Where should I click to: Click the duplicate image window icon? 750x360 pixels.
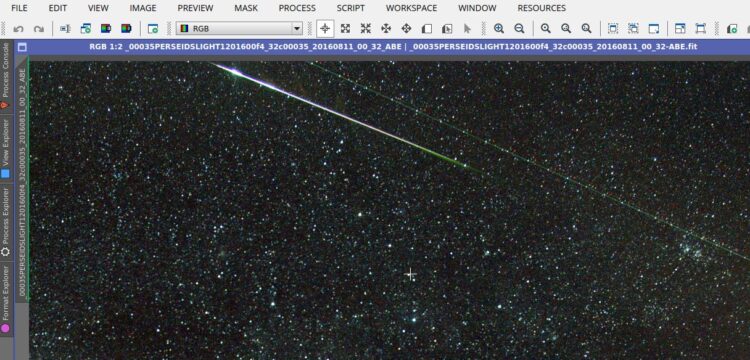point(86,29)
